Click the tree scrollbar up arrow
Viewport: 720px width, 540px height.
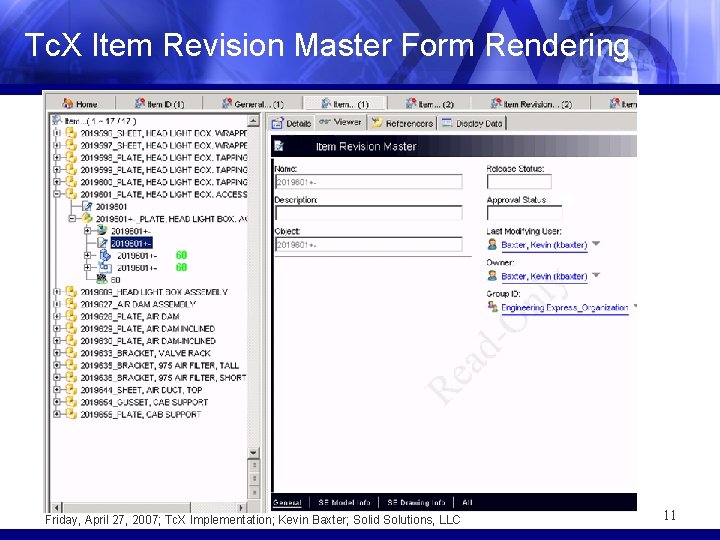[x=253, y=121]
